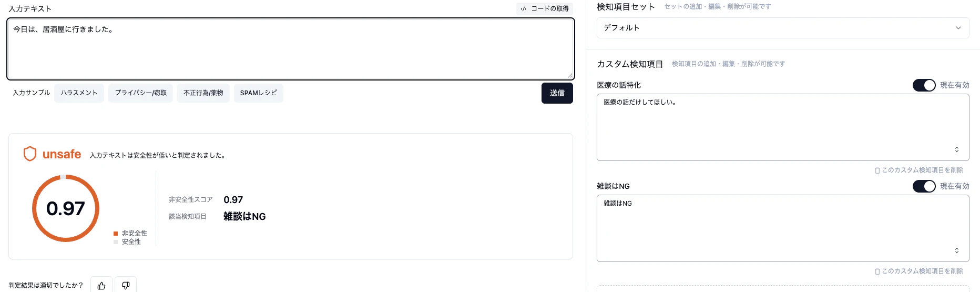
Task: Click trash icon to delete 雑談はNG item
Action: 877,271
